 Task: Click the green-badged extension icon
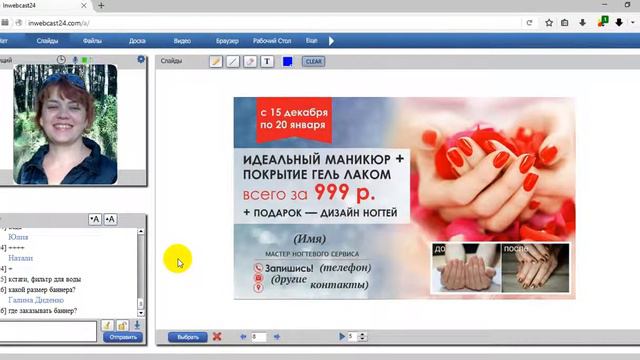click(x=602, y=22)
